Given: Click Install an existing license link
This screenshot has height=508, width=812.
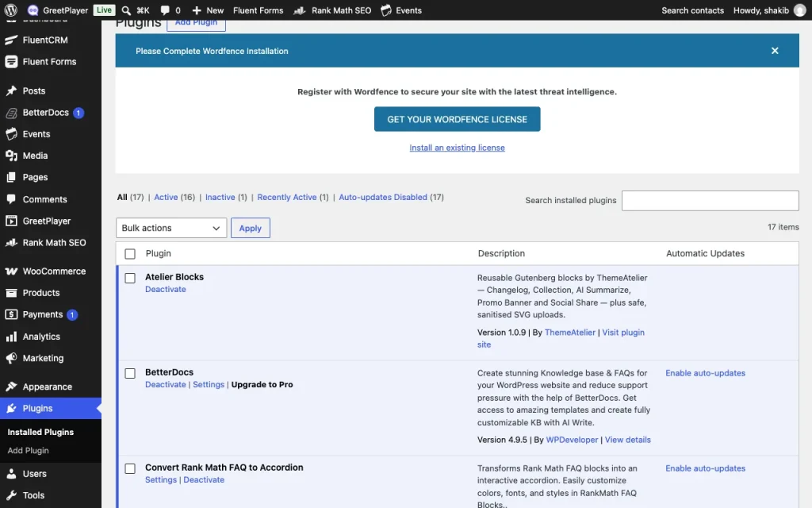Looking at the screenshot, I should coord(458,148).
